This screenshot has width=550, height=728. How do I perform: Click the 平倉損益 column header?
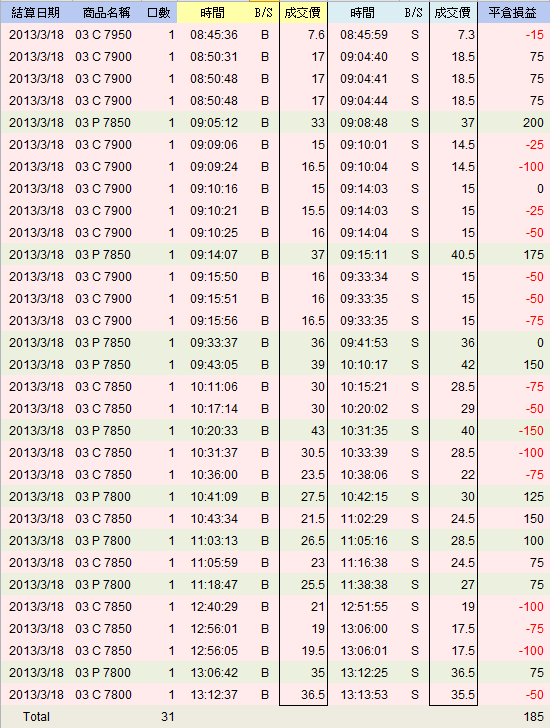click(x=512, y=13)
